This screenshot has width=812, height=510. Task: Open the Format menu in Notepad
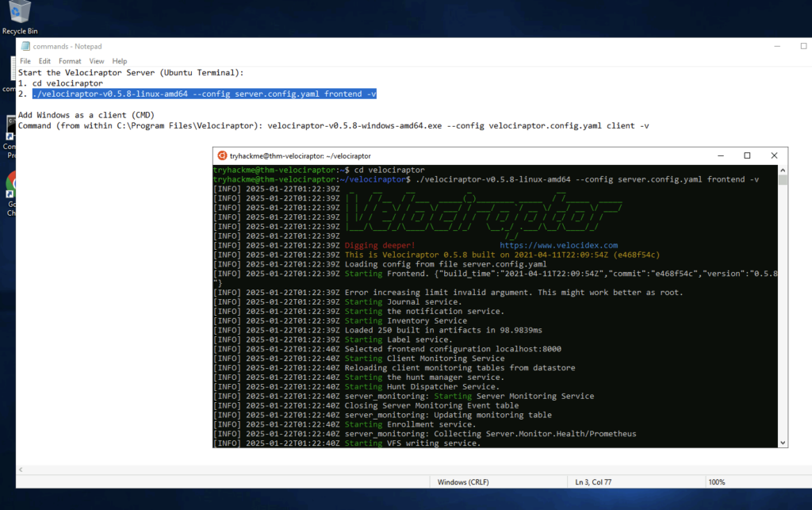point(70,61)
